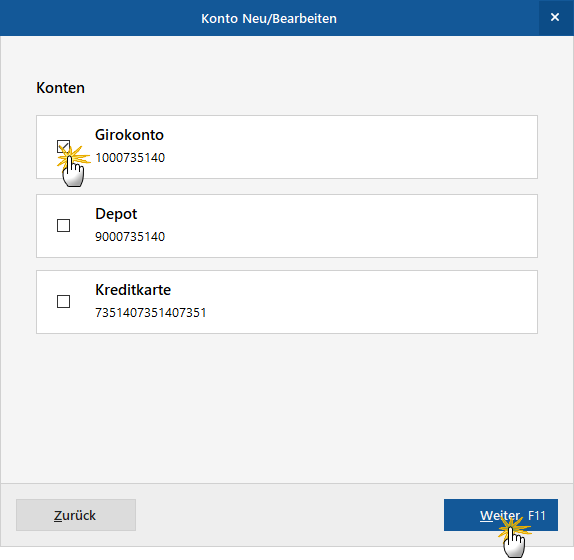Click depot number 9000735140

click(x=130, y=237)
